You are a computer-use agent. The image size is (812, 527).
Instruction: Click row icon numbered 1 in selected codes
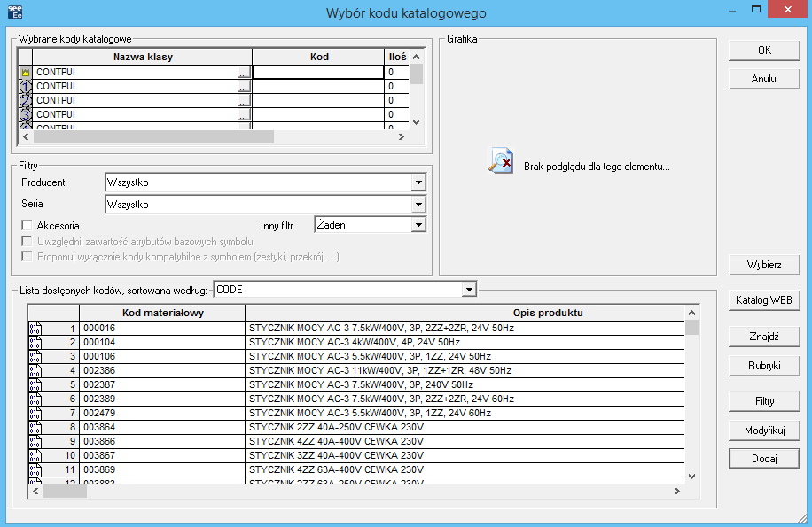[x=26, y=87]
